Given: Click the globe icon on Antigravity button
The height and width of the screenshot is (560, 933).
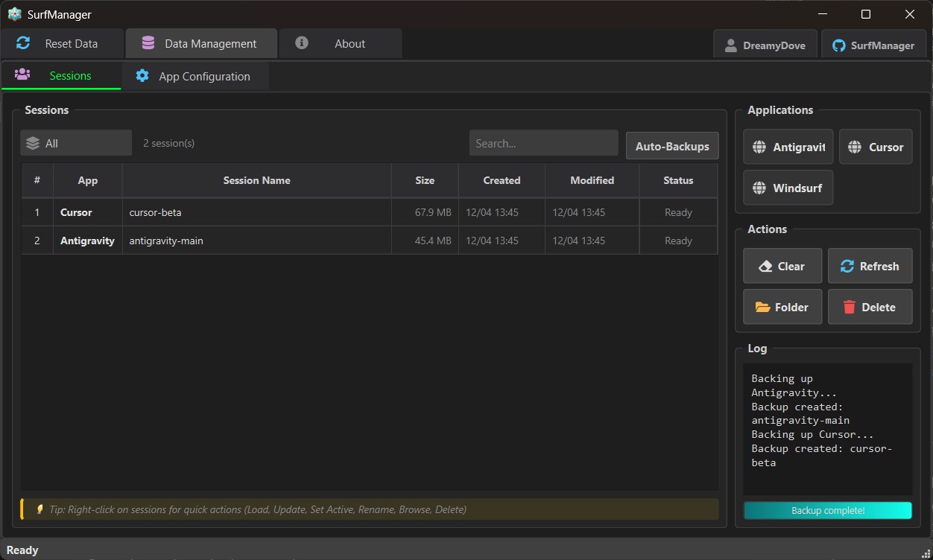Looking at the screenshot, I should pos(759,147).
